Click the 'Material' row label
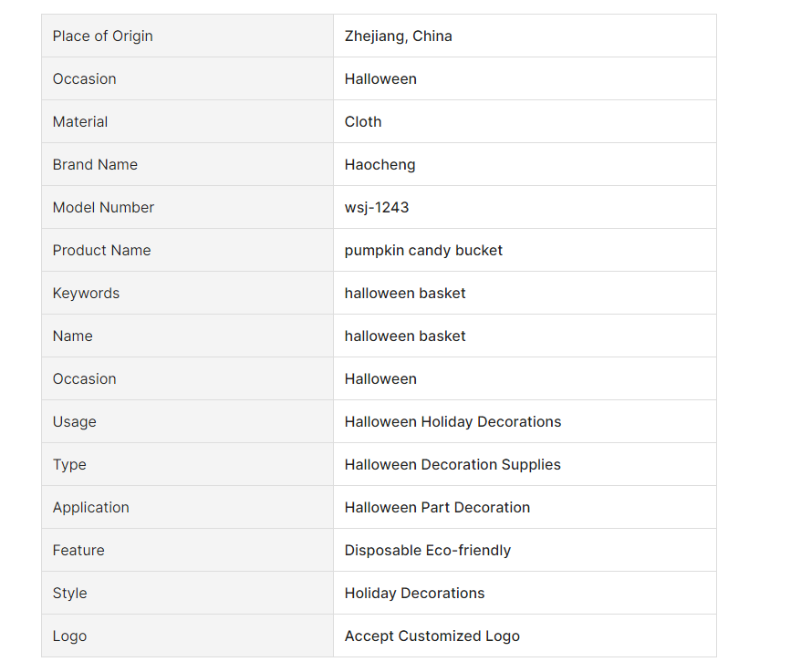The height and width of the screenshot is (672, 801). tap(80, 122)
